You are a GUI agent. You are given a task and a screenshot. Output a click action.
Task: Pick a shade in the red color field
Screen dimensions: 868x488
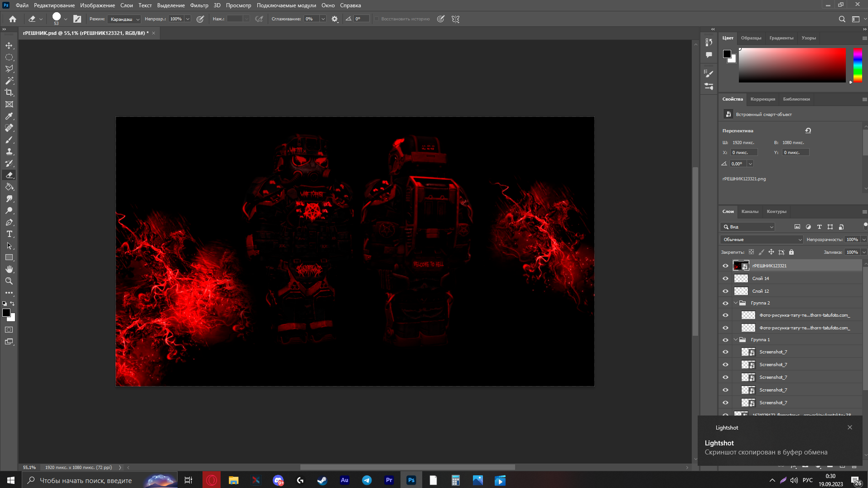click(x=792, y=65)
